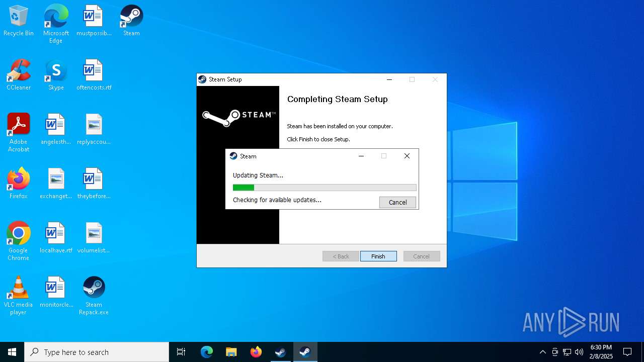Viewport: 644px width, 362px height.
Task: Select the mustpossib... Word document icon
Action: [x=94, y=21]
